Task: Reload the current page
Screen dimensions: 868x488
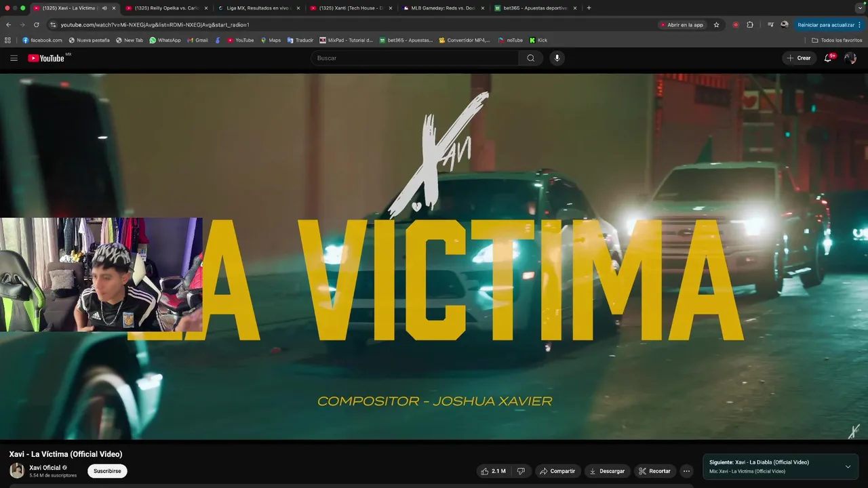Action: coord(36,25)
